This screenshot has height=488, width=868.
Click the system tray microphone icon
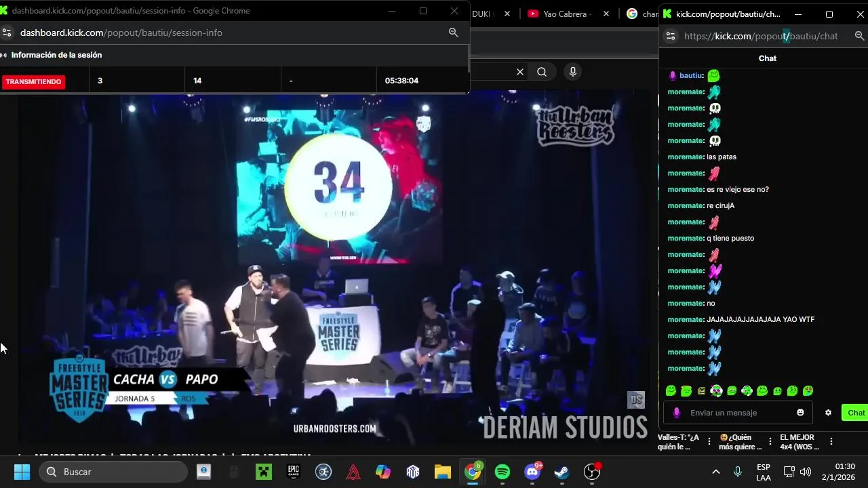(x=738, y=472)
